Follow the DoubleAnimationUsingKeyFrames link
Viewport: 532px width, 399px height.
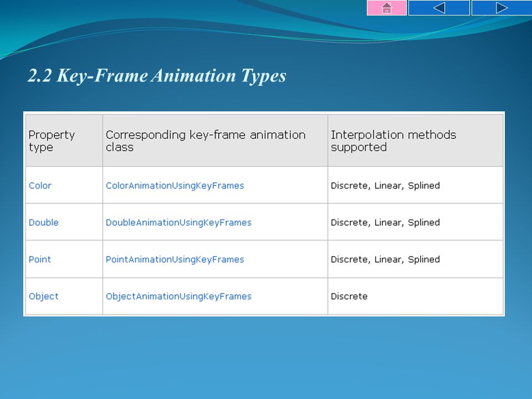tap(178, 223)
